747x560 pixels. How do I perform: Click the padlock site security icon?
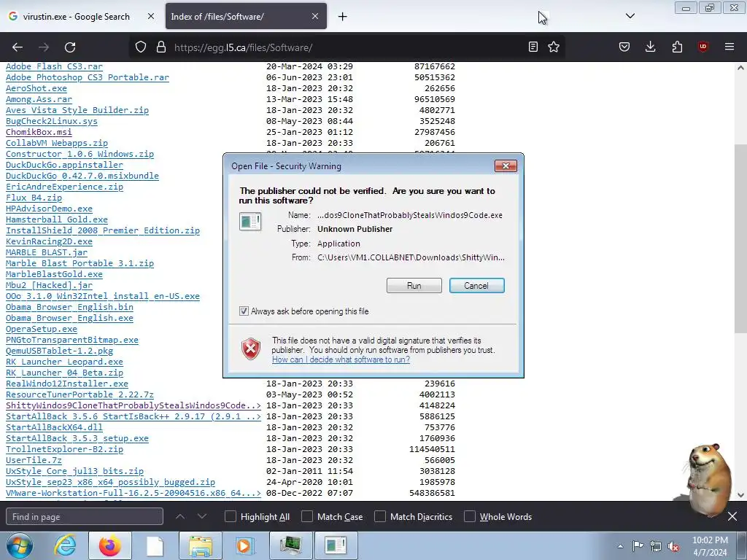[x=161, y=47]
